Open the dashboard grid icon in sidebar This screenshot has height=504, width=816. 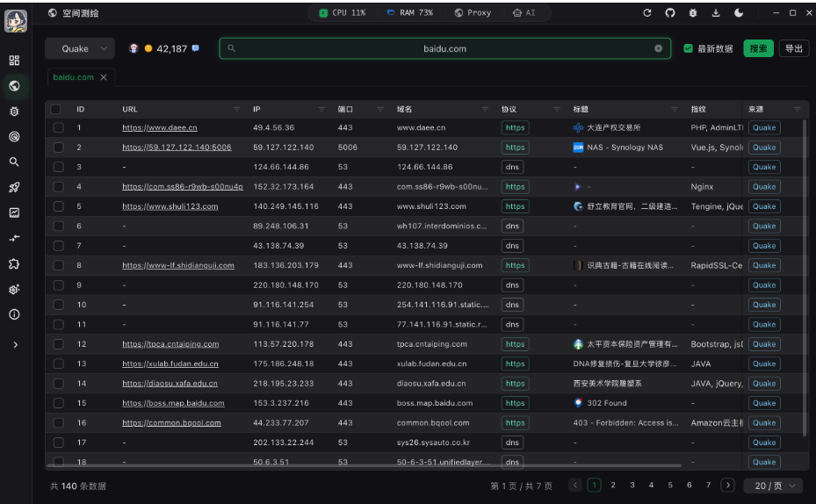[x=15, y=61]
